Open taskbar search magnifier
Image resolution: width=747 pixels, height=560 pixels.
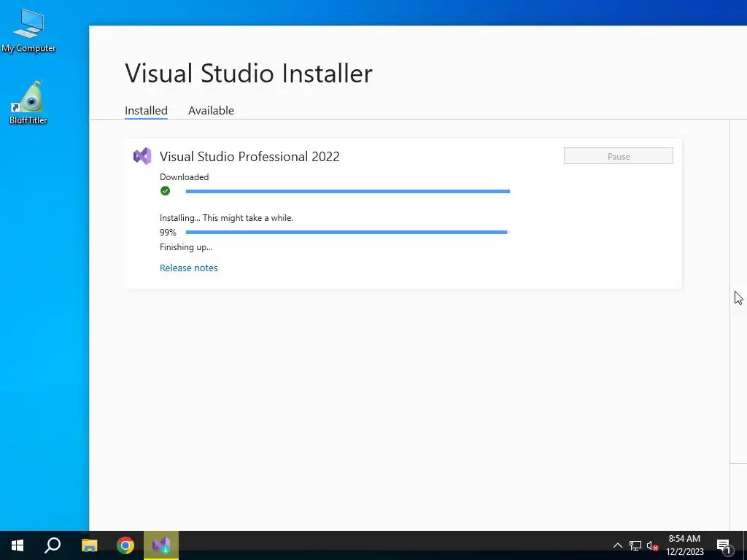(53, 545)
